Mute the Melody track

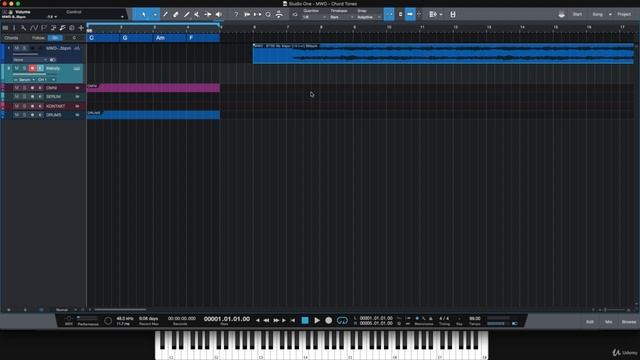coord(17,68)
